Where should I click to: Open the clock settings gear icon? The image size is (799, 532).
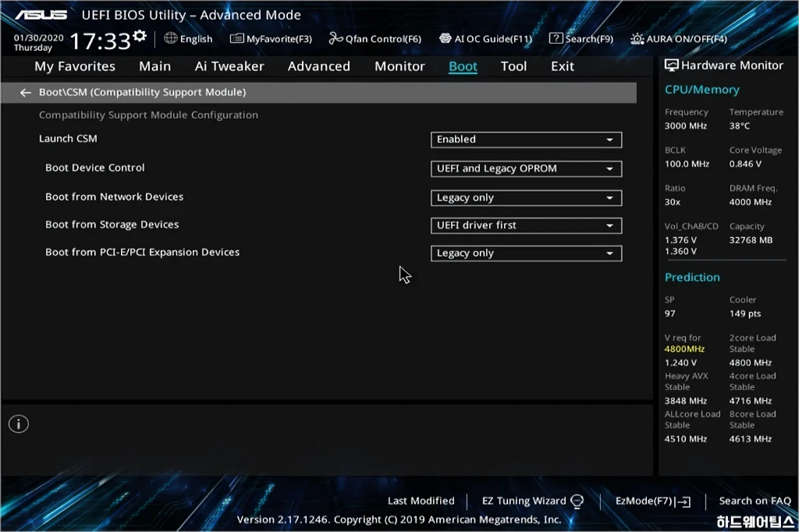coord(140,36)
